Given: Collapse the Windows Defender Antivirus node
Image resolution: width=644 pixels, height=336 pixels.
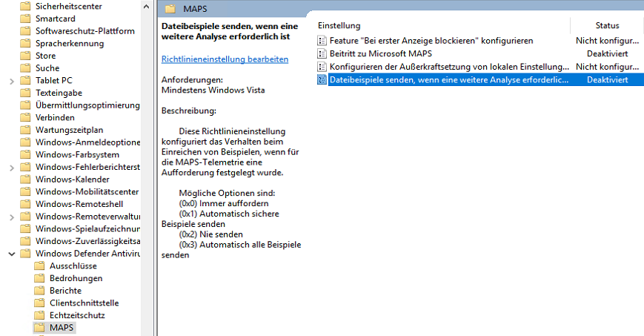Looking at the screenshot, I should pyautogui.click(x=11, y=254).
